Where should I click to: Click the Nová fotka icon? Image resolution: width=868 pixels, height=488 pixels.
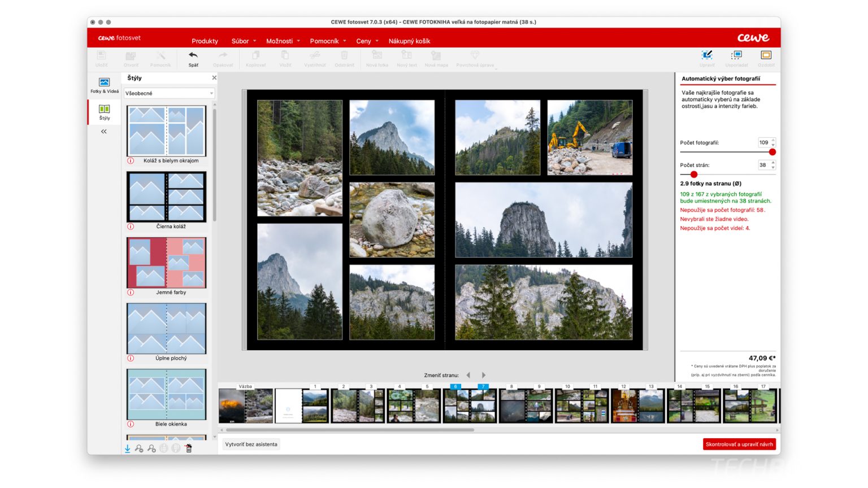[377, 55]
